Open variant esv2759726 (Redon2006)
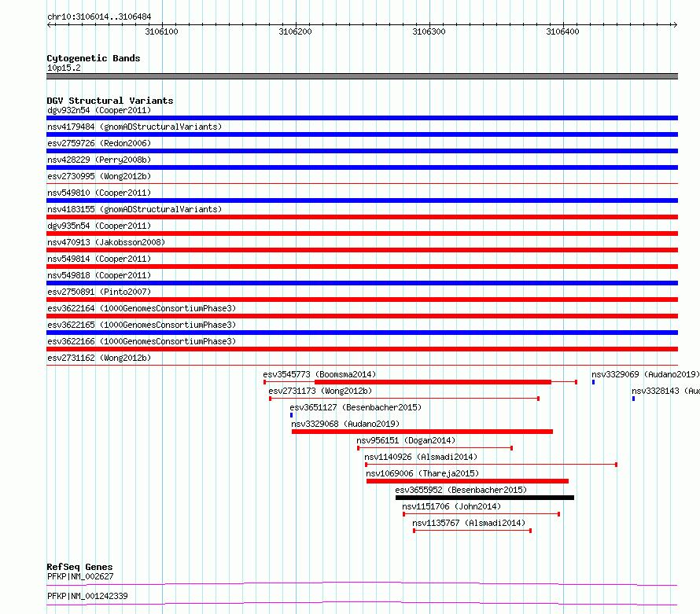The image size is (700, 614). (x=99, y=143)
